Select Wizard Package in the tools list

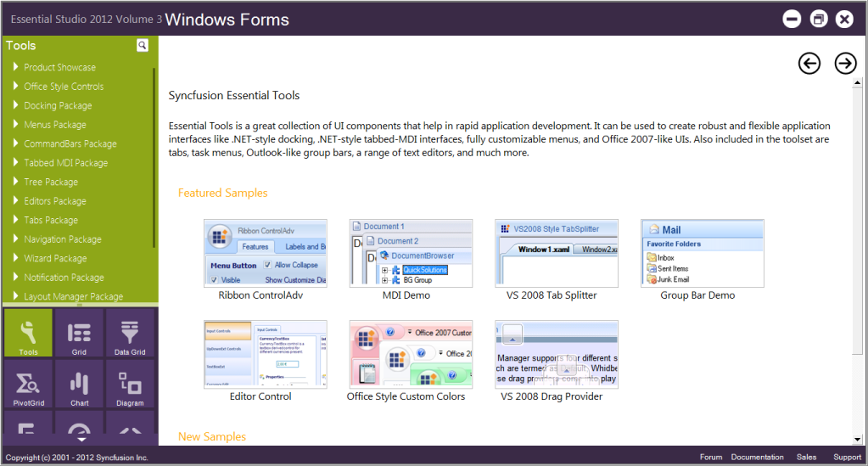(x=54, y=258)
